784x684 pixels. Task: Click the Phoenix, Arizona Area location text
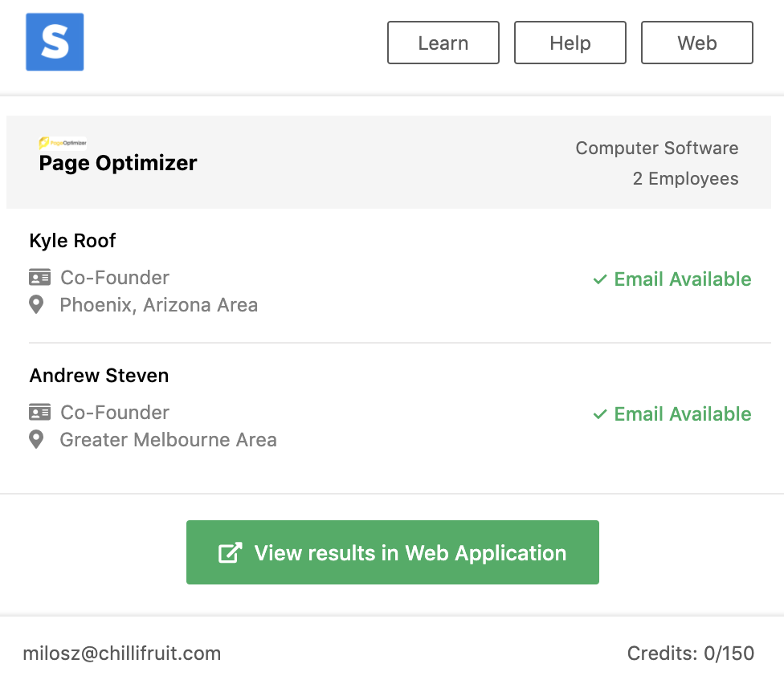158,305
